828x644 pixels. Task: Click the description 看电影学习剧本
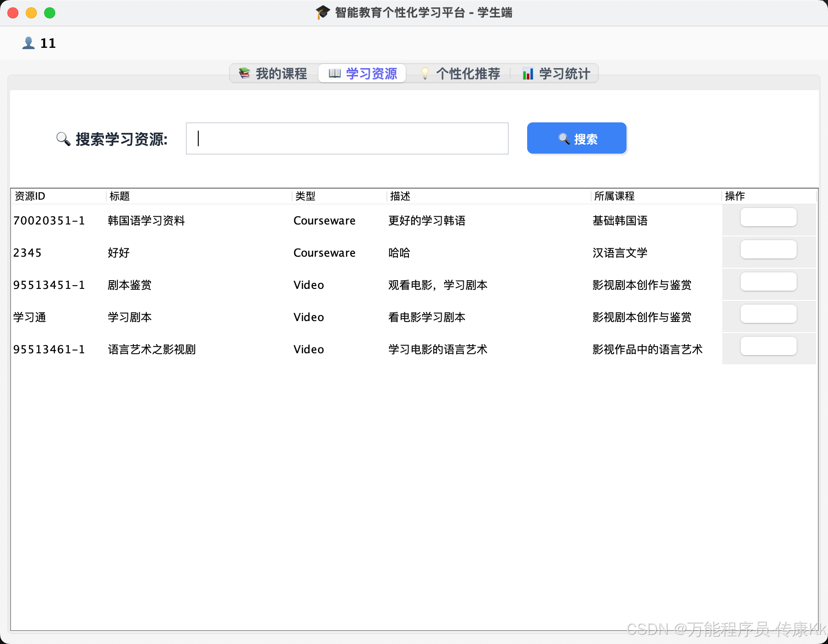(427, 317)
